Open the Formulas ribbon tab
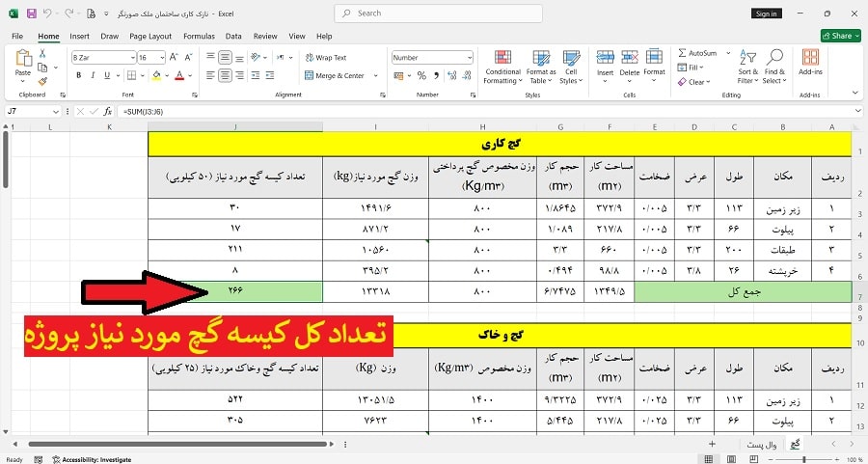This screenshot has height=464, width=868. pos(199,36)
